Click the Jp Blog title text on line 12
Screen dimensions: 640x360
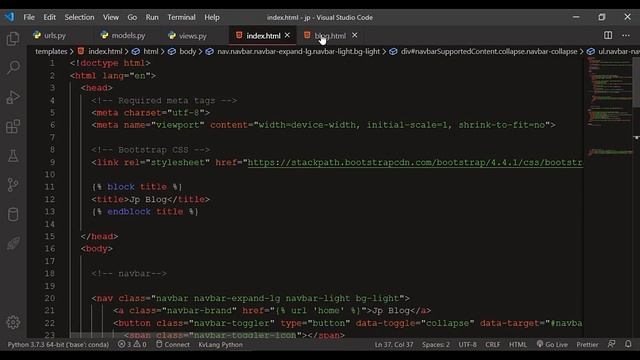(148, 199)
